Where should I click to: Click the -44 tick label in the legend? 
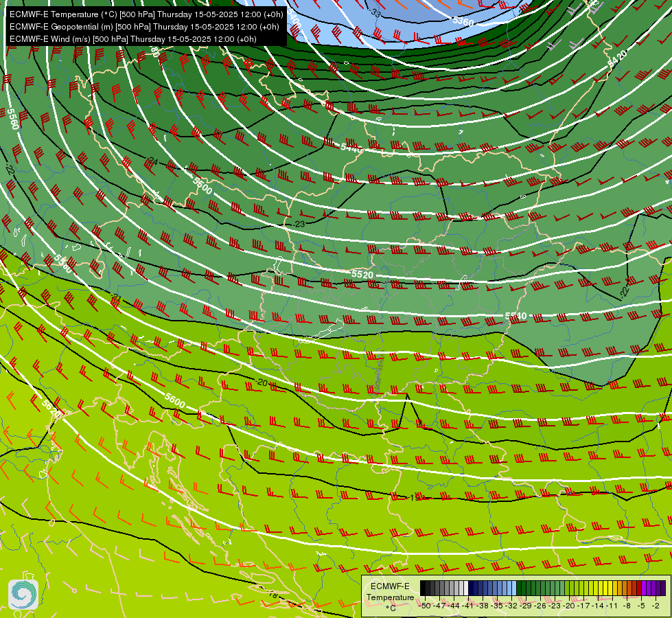pos(454,606)
